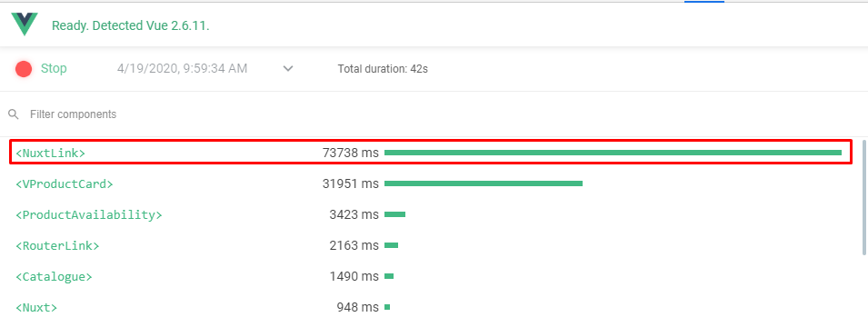Click the 73738 ms duration value
Image resolution: width=868 pixels, height=327 pixels.
pos(351,153)
